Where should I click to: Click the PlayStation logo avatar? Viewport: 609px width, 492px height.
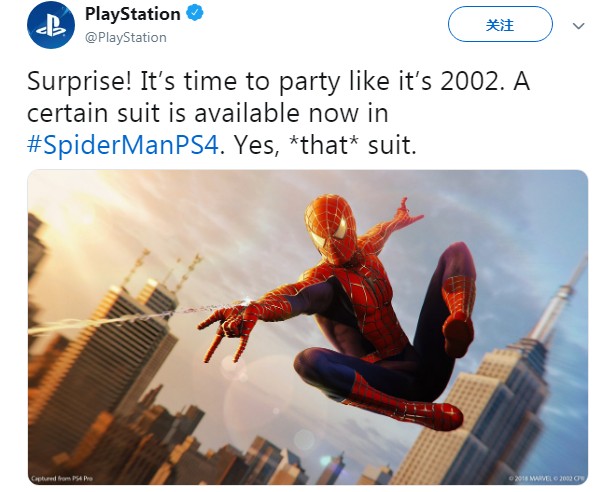click(50, 24)
